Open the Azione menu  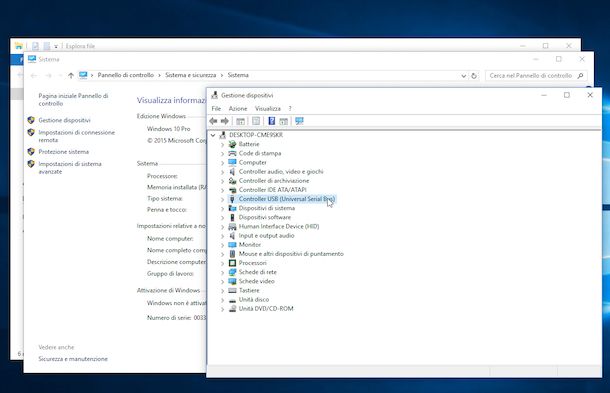coord(238,109)
